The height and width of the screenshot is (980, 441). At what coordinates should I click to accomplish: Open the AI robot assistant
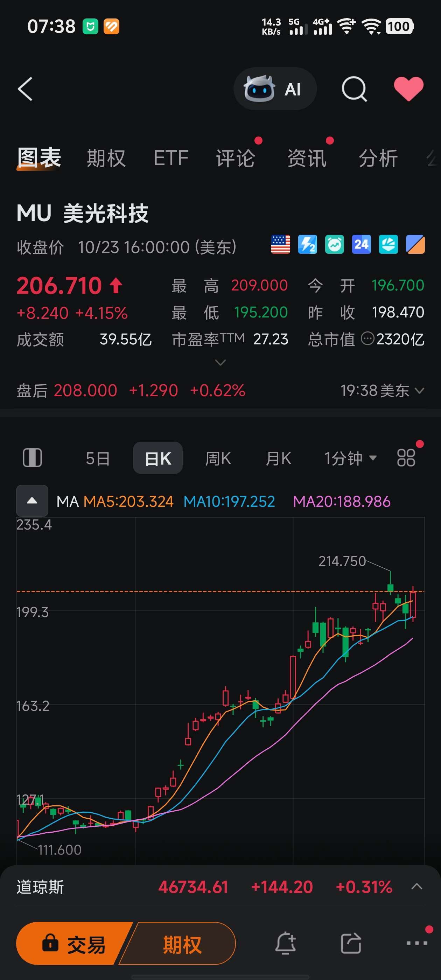pyautogui.click(x=275, y=89)
